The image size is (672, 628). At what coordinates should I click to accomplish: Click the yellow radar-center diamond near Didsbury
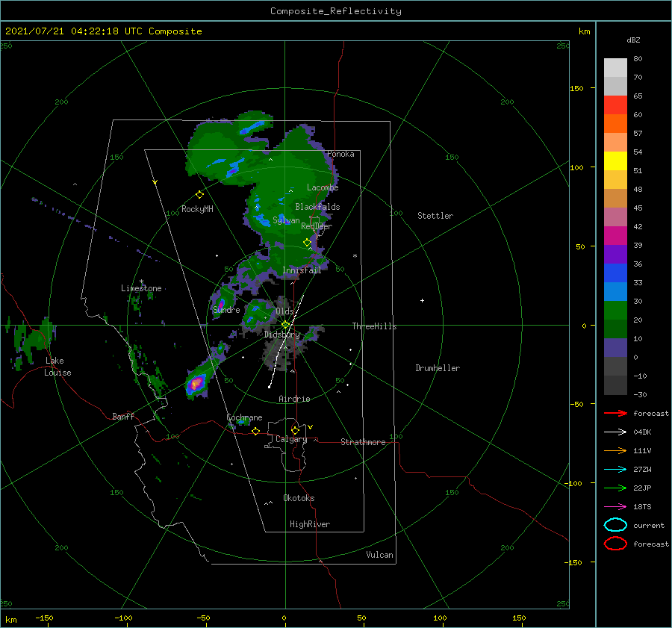(285, 325)
